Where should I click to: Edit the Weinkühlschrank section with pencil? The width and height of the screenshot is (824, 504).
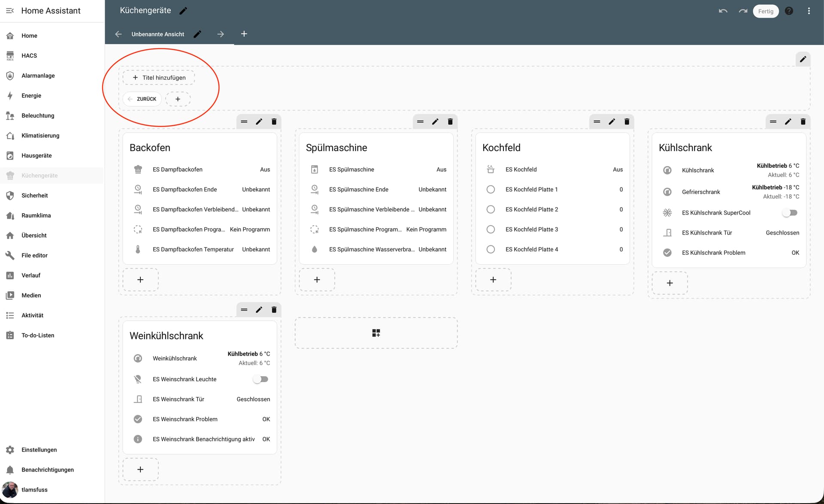point(259,310)
